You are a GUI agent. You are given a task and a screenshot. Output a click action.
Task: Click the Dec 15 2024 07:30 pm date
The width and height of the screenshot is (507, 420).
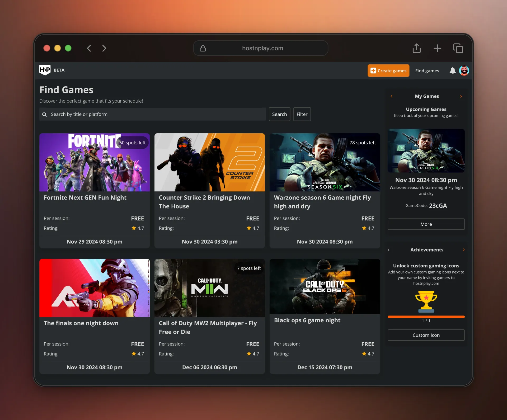pyautogui.click(x=325, y=367)
